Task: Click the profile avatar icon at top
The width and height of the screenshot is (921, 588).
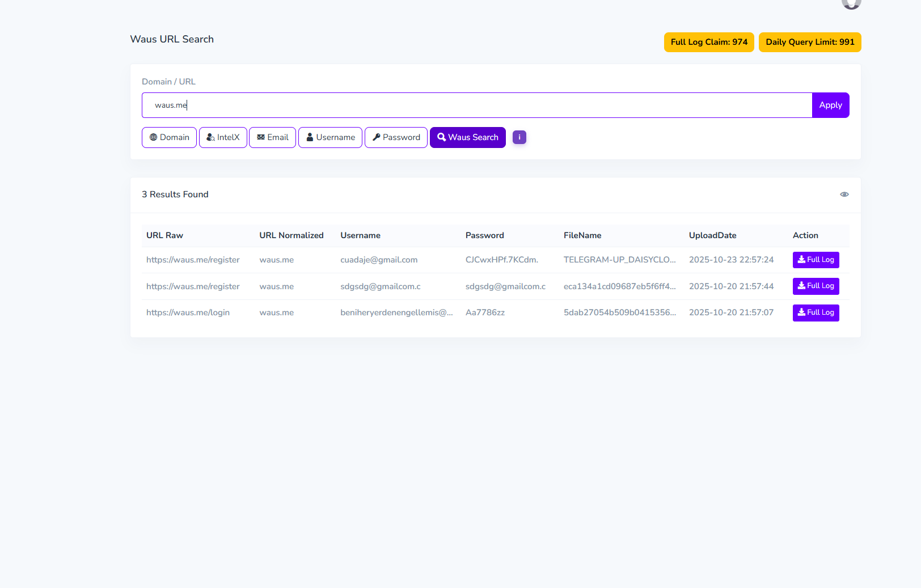Action: point(851,5)
